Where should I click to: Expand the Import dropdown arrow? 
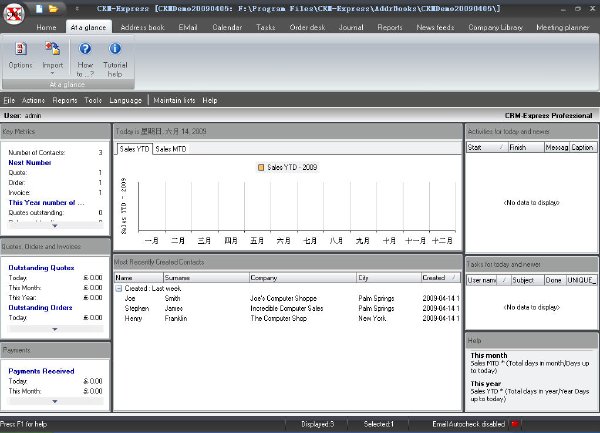pos(52,73)
